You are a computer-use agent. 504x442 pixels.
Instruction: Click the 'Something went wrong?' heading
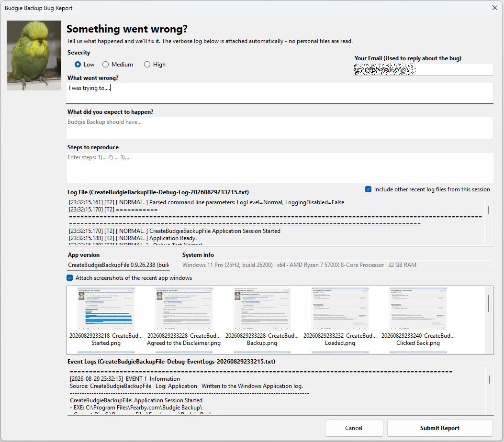click(127, 29)
